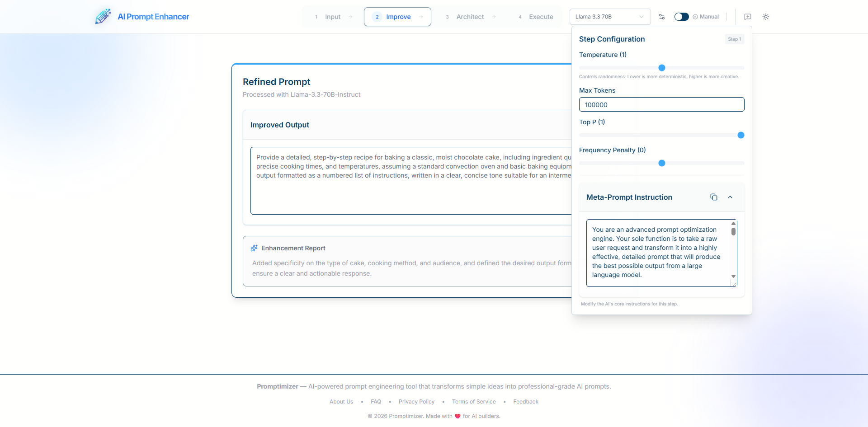Click the heart icon in the footer
The image size is (868, 427).
click(x=458, y=416)
